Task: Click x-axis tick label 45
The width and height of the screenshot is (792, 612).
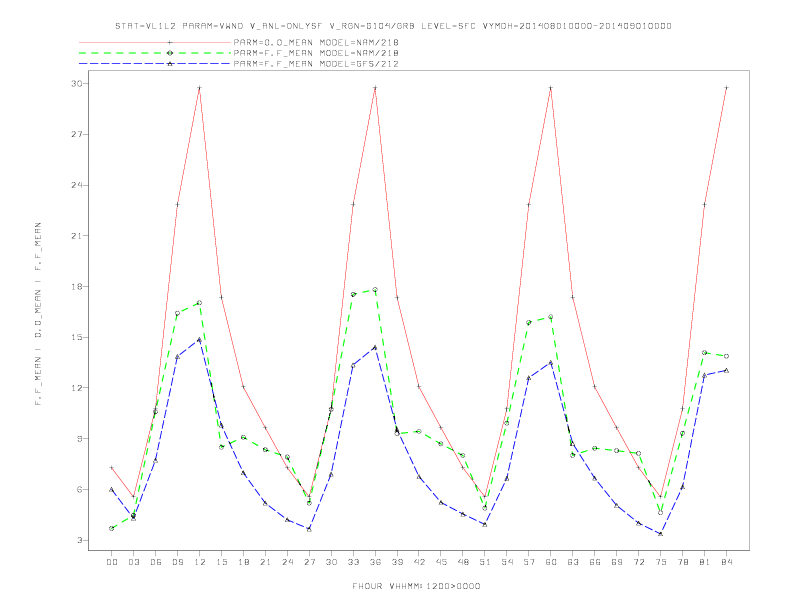Action: [x=441, y=562]
